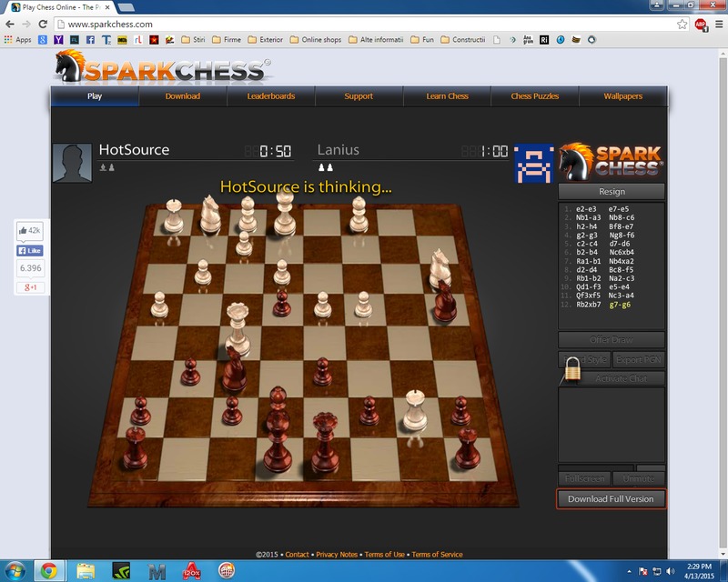
Task: Open Chrome from the taskbar
Action: coord(49,571)
